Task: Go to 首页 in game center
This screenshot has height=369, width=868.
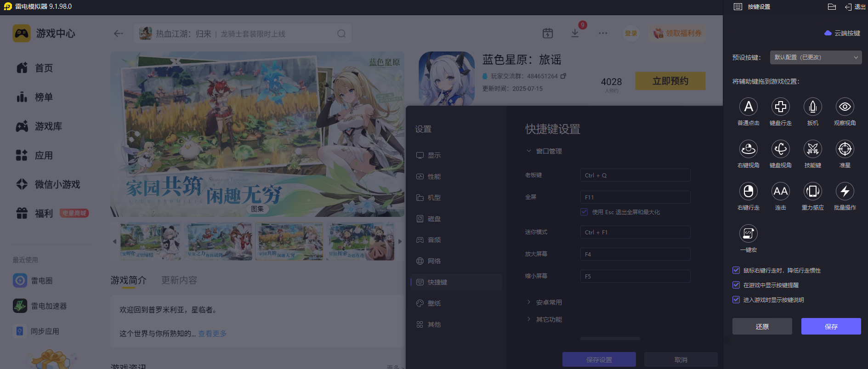Action: pyautogui.click(x=34, y=68)
